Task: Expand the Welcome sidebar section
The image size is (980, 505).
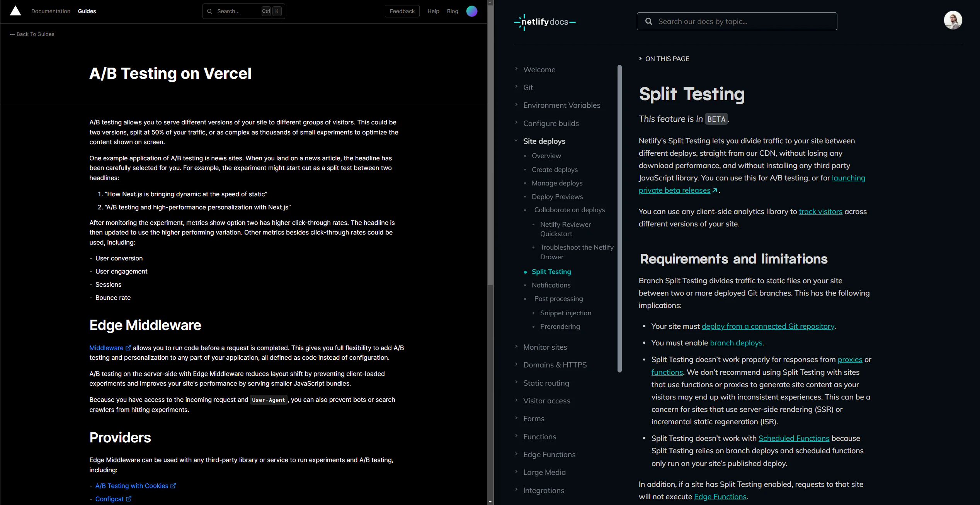Action: click(x=539, y=70)
